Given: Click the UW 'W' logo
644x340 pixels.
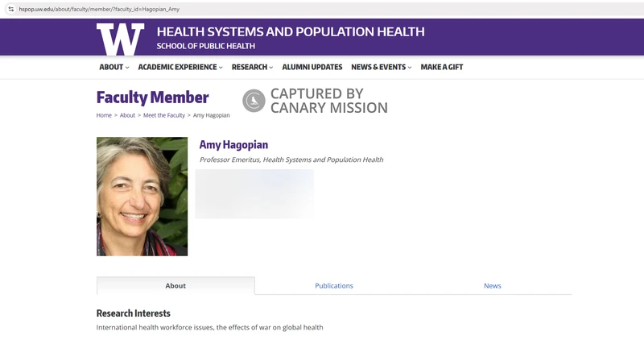Looking at the screenshot, I should click(120, 39).
